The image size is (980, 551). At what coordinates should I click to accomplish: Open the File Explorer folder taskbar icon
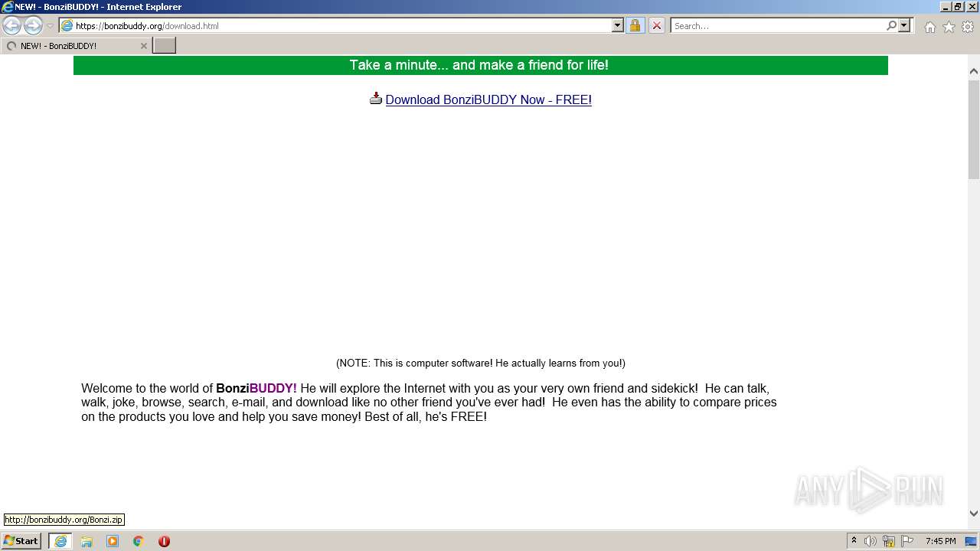[x=87, y=541]
